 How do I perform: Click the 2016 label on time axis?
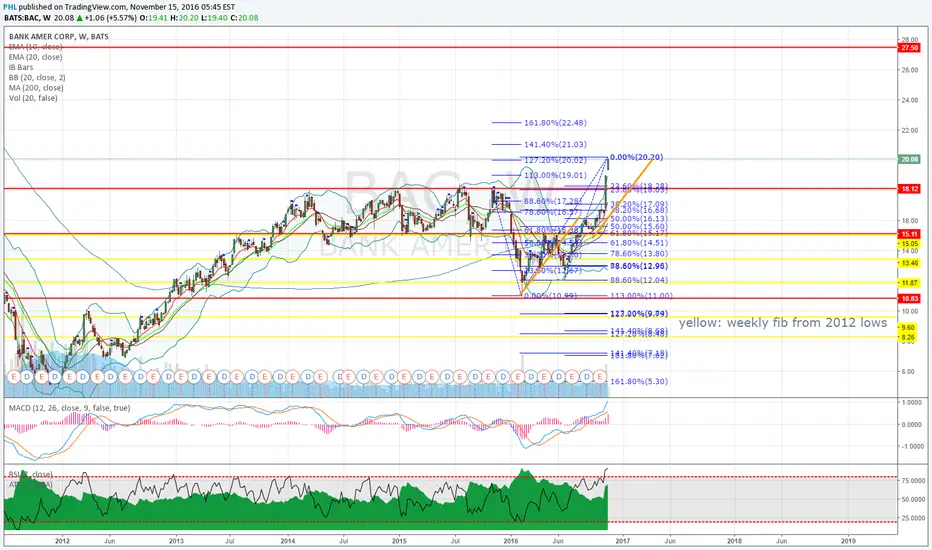pos(511,541)
